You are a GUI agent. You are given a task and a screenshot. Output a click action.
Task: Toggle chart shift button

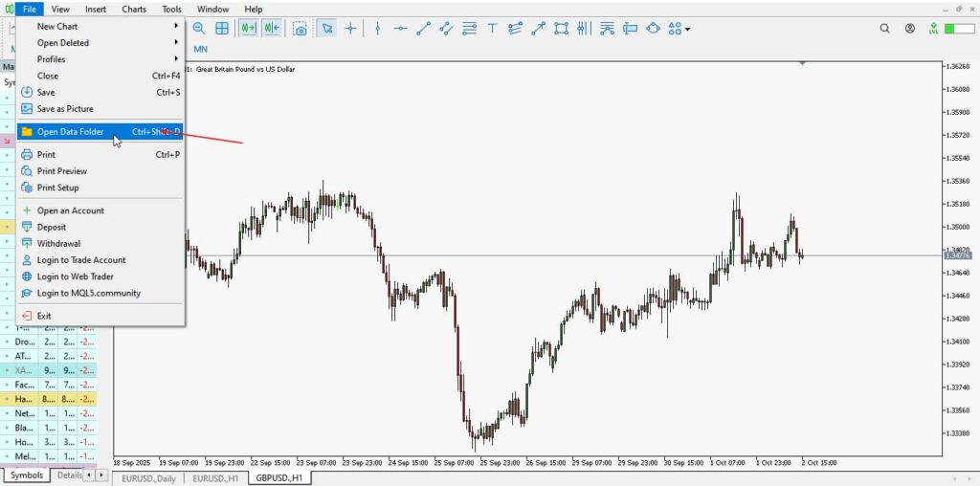[x=271, y=29]
